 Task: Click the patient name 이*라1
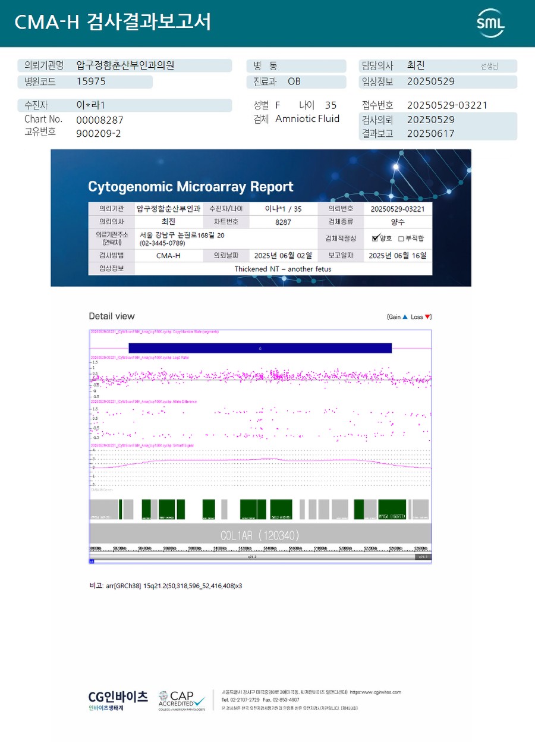[x=90, y=105]
